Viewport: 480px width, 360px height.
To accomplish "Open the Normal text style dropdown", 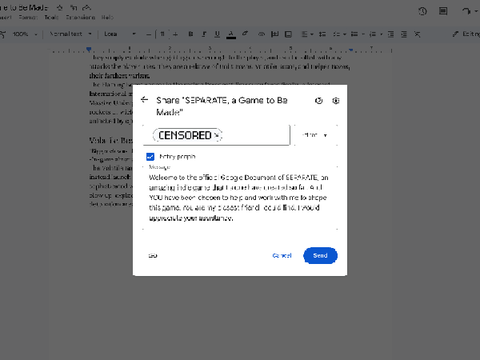I will point(70,34).
